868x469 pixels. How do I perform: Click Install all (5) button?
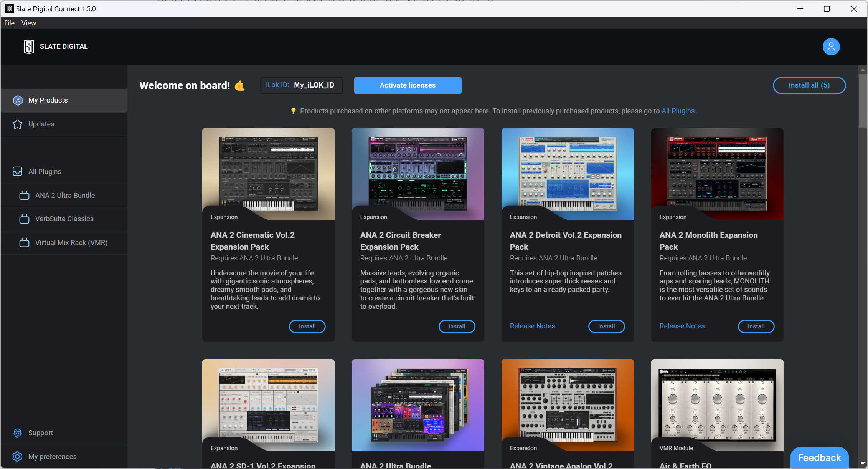coord(809,85)
